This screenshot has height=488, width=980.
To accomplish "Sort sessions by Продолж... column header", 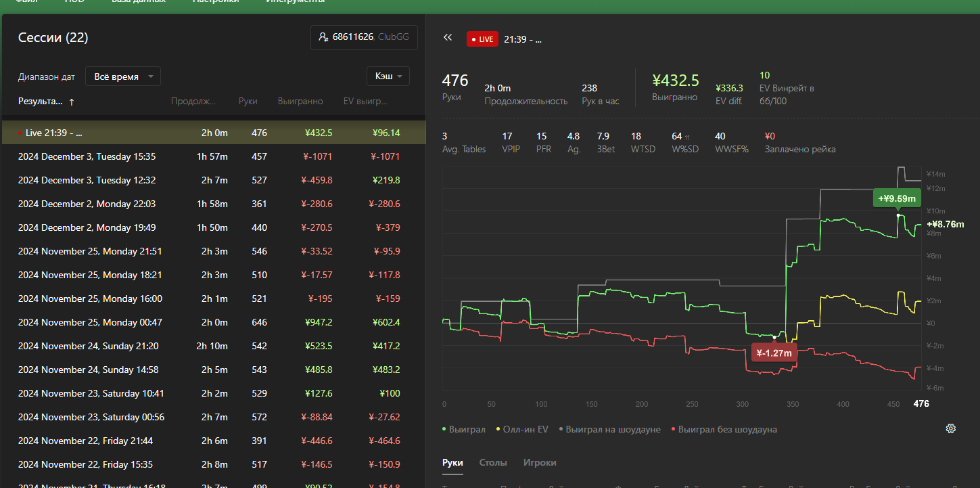I will (x=193, y=102).
